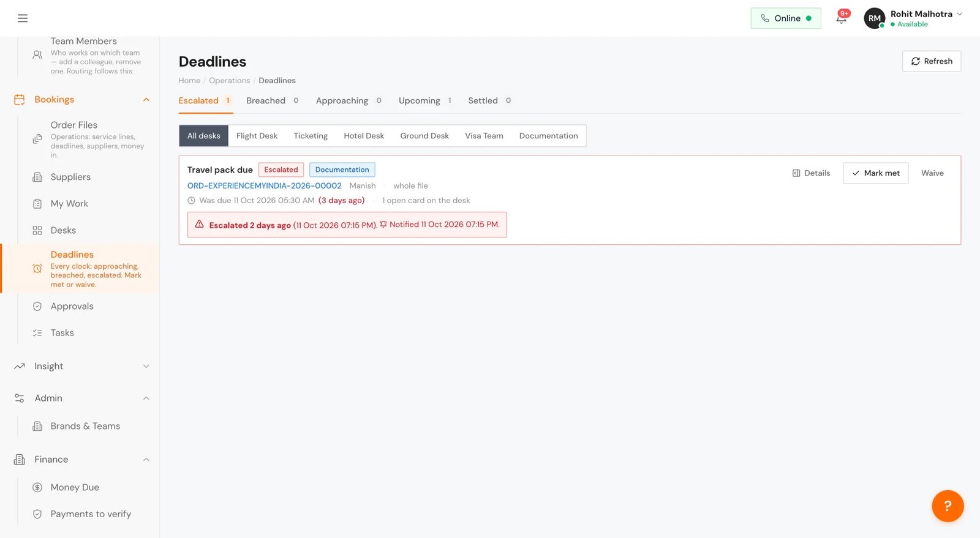The width and height of the screenshot is (980, 538).
Task: Click the Admin sliders icon
Action: pos(20,398)
